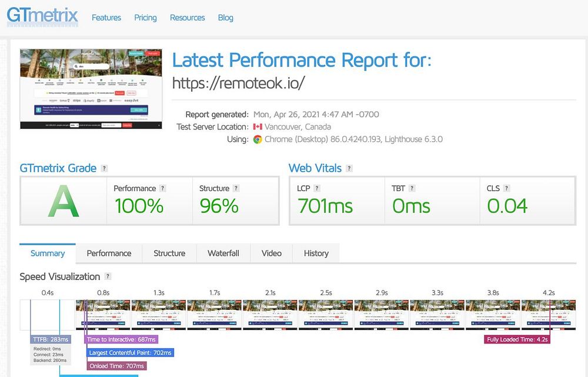
Task: Click the Largest Contentful Paint: 702ms marker
Action: click(130, 353)
